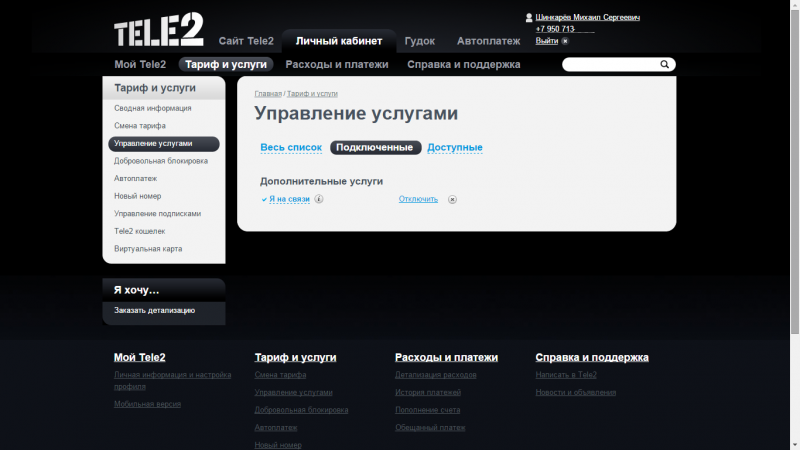Screen dimensions: 800x450
Task: Click the Tele2 logo
Action: 158,32
